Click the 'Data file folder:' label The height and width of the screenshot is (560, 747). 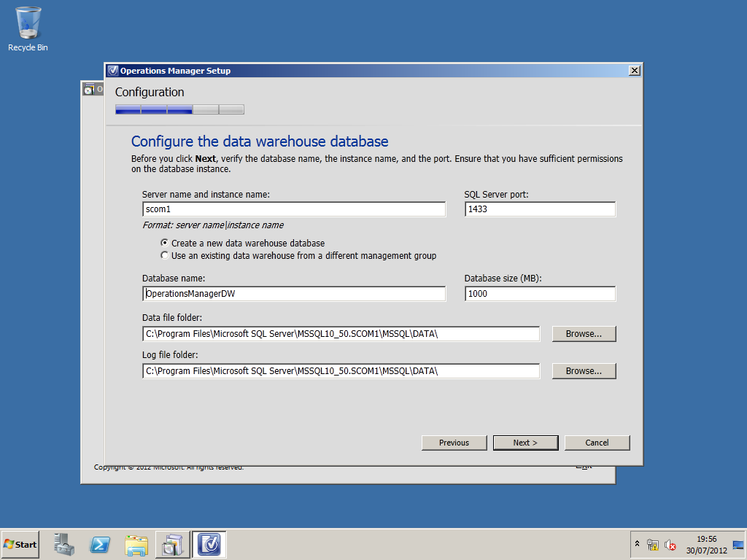(172, 318)
